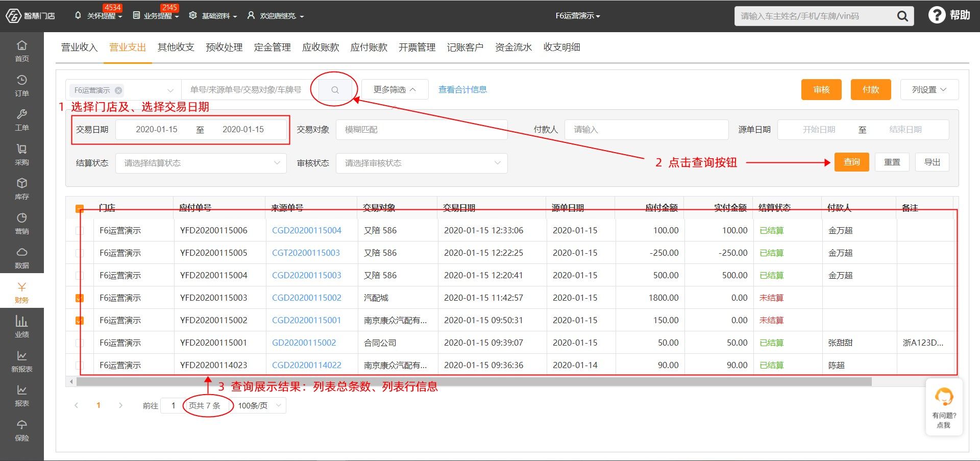
Task: Click the 查询 search button
Action: click(852, 162)
